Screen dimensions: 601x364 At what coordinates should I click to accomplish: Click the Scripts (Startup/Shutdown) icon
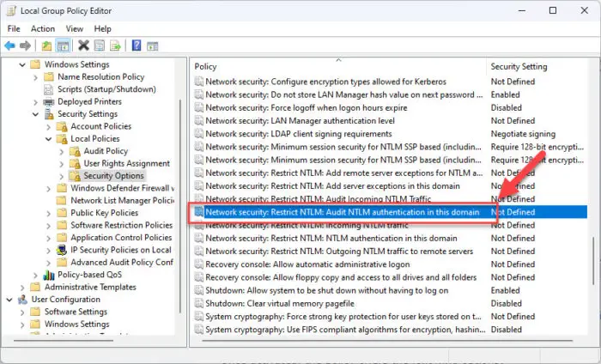click(49, 89)
